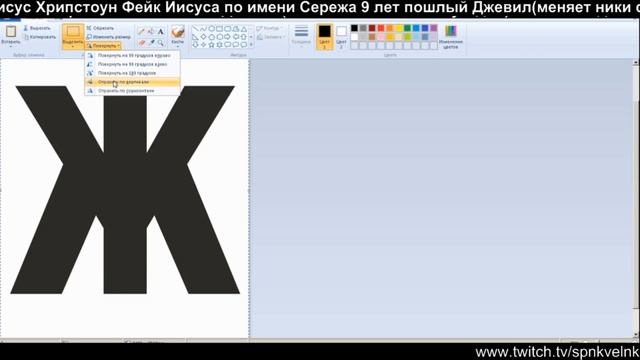640x360 pixels.
Task: Choose Rotate 180 degrees menu item
Action: click(x=132, y=73)
